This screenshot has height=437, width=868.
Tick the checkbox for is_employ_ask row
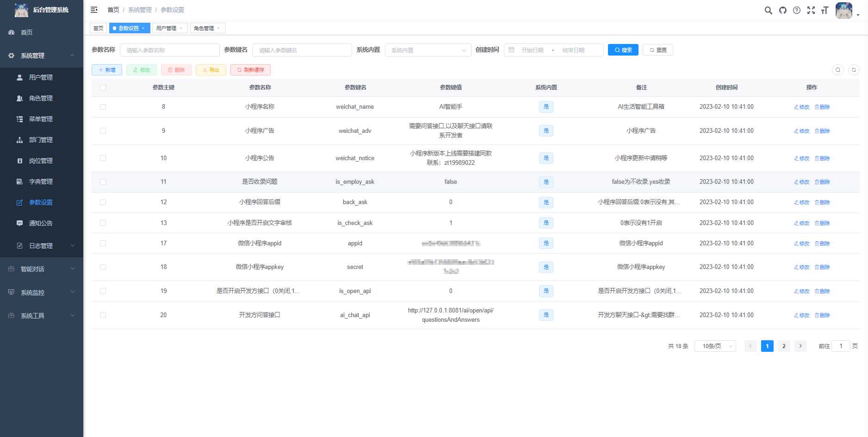[103, 181]
